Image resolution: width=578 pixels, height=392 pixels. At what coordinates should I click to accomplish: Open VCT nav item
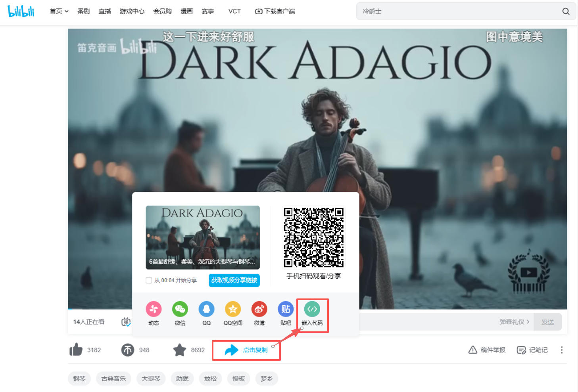click(x=234, y=11)
